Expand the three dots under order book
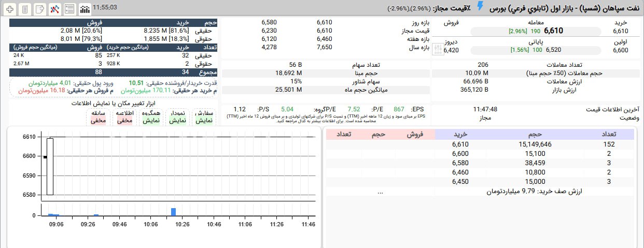The height and width of the screenshot is (248, 644). click(x=380, y=192)
